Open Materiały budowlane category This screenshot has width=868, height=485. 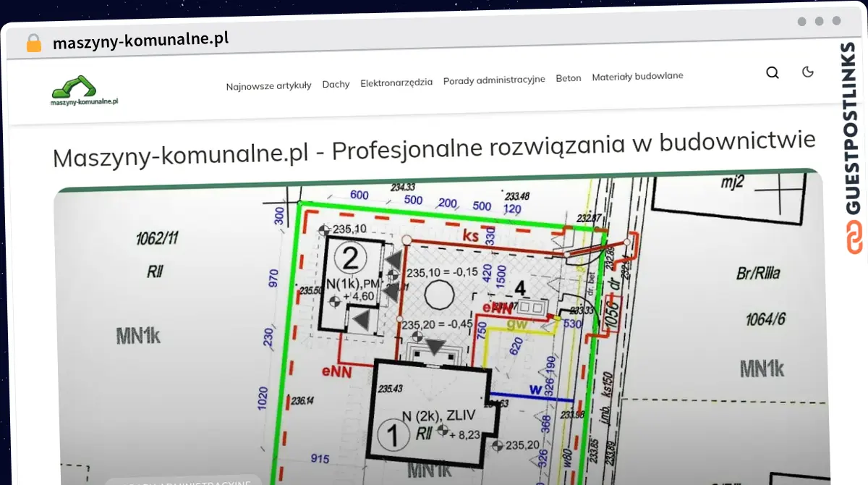coord(637,76)
